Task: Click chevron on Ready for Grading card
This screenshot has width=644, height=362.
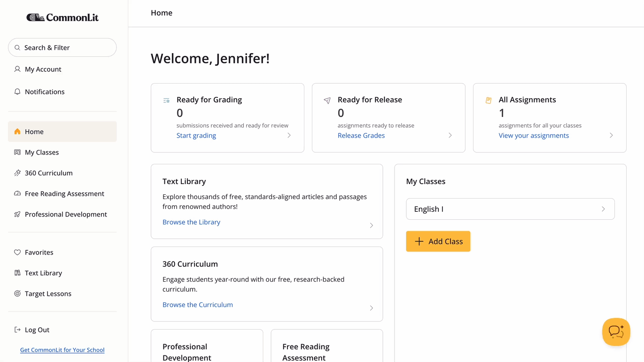Action: pos(289,135)
